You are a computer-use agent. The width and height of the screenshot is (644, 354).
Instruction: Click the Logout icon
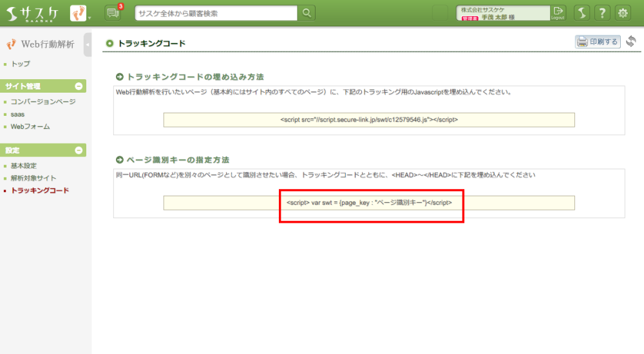point(558,13)
